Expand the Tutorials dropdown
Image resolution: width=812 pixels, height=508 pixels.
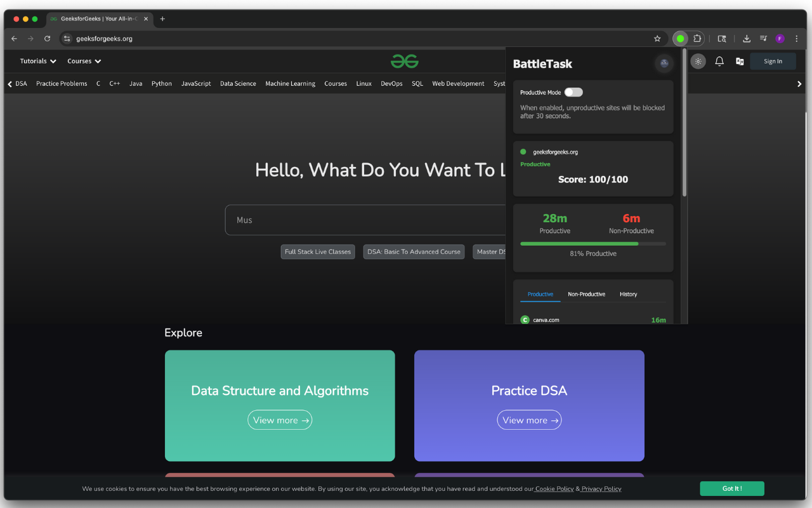38,62
